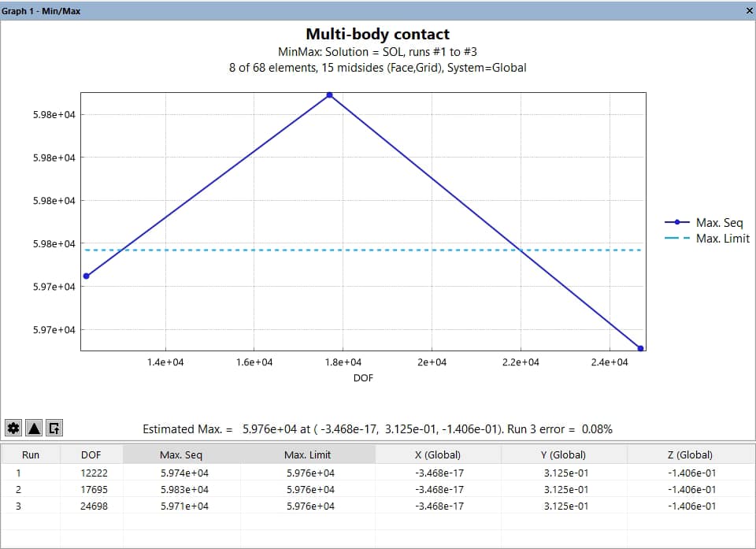Click the last data point at bottom right

click(x=640, y=348)
